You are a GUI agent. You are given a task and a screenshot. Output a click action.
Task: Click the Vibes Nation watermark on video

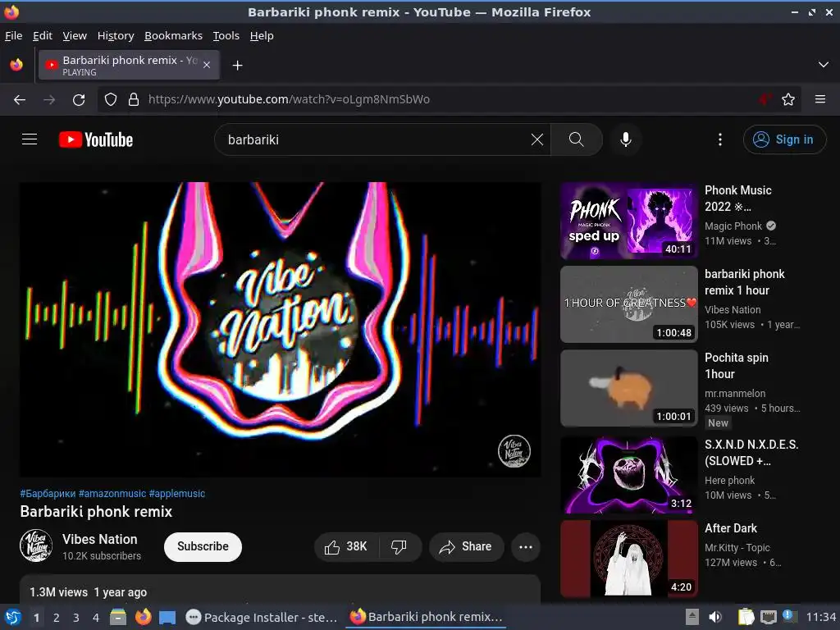pyautogui.click(x=514, y=450)
